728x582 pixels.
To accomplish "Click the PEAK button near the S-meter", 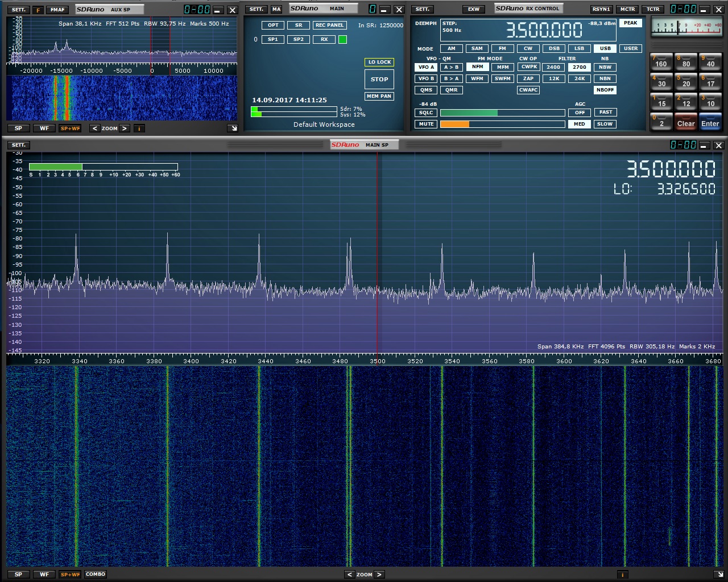I will (x=631, y=23).
